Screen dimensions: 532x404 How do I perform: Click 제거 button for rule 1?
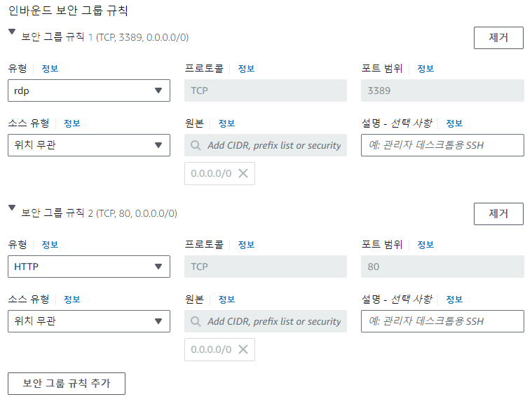click(498, 38)
